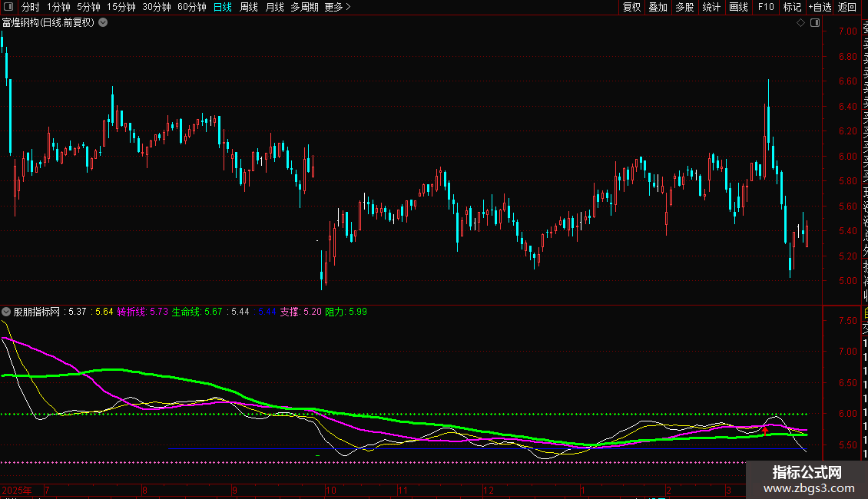Open the F10 company info

tap(766, 7)
